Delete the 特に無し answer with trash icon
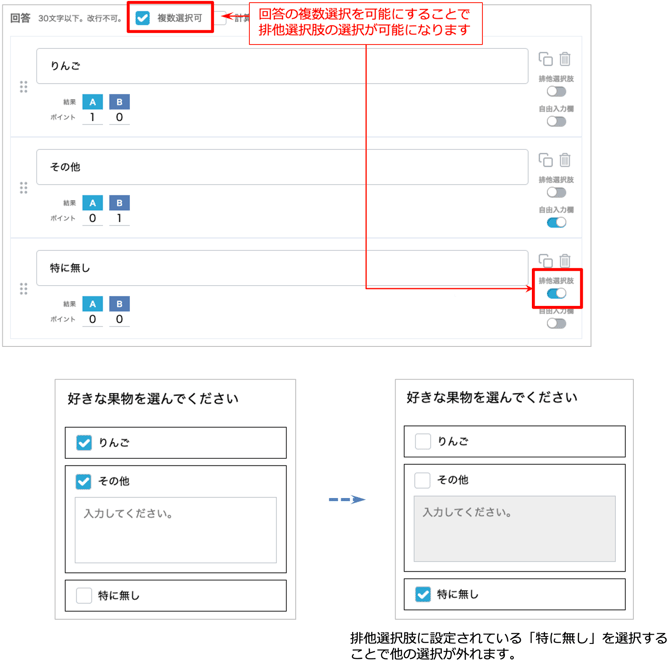Screen dimensions: 670x662 [x=565, y=260]
